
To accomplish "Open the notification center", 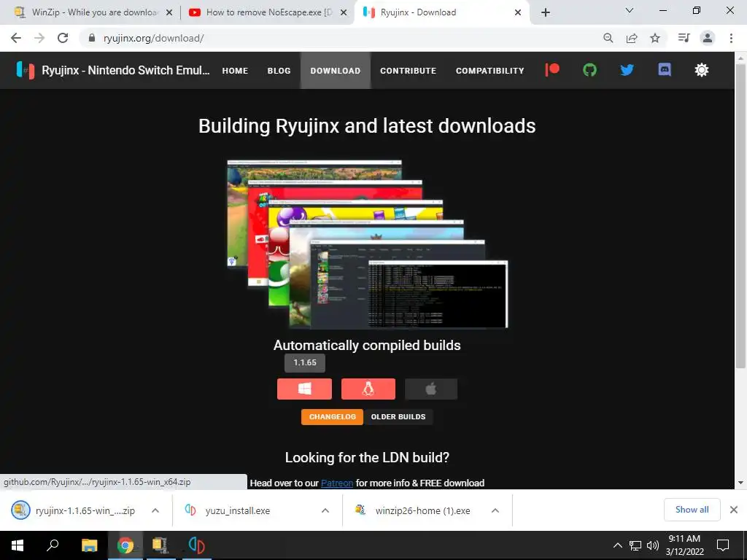I will (723, 545).
